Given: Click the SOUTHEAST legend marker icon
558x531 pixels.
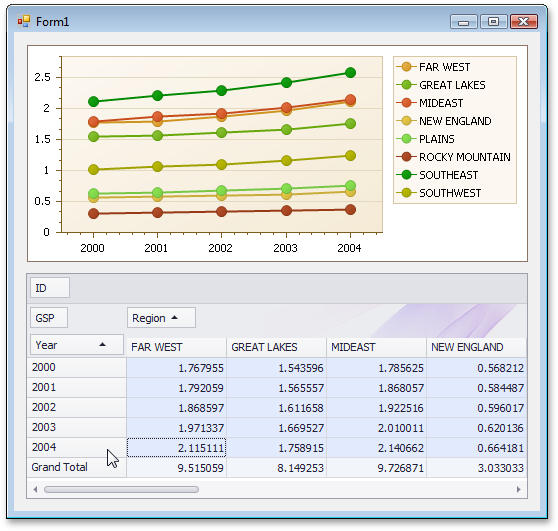Looking at the screenshot, I should pos(406,175).
